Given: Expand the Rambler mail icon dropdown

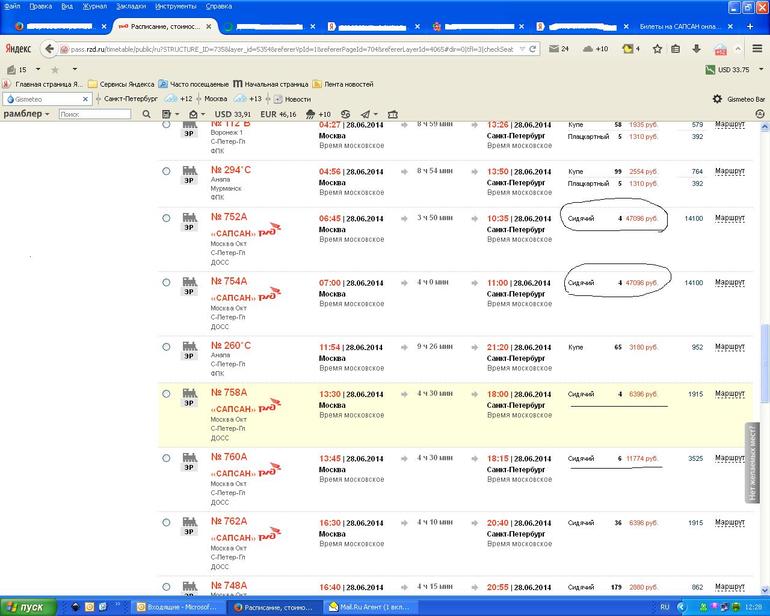Looking at the screenshot, I should coord(203,114).
